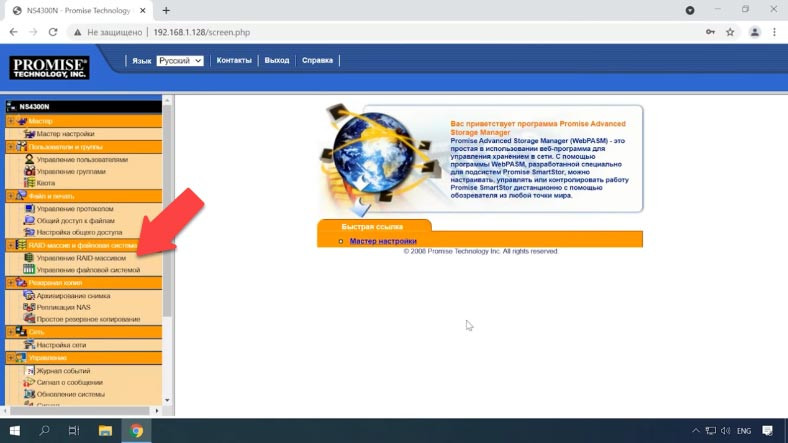Toggle the Пользователи и группы expander box
The width and height of the screenshot is (788, 443).
(x=11, y=147)
